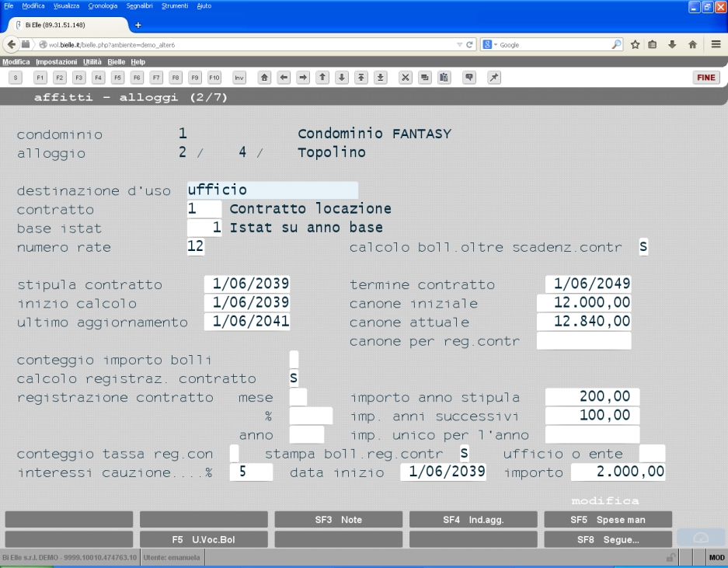
Task: Toggle the stampa boll.reg.contr S flag
Action: tap(465, 453)
